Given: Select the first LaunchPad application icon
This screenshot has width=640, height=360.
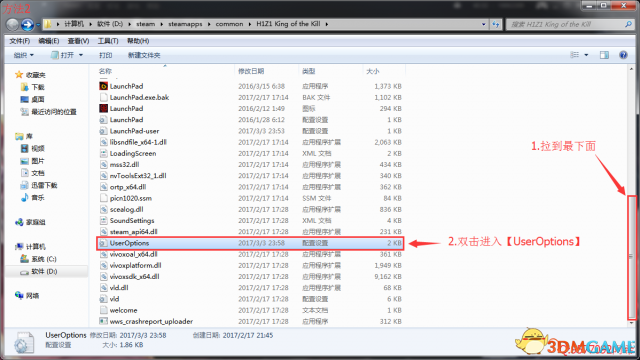Looking at the screenshot, I should 103,86.
